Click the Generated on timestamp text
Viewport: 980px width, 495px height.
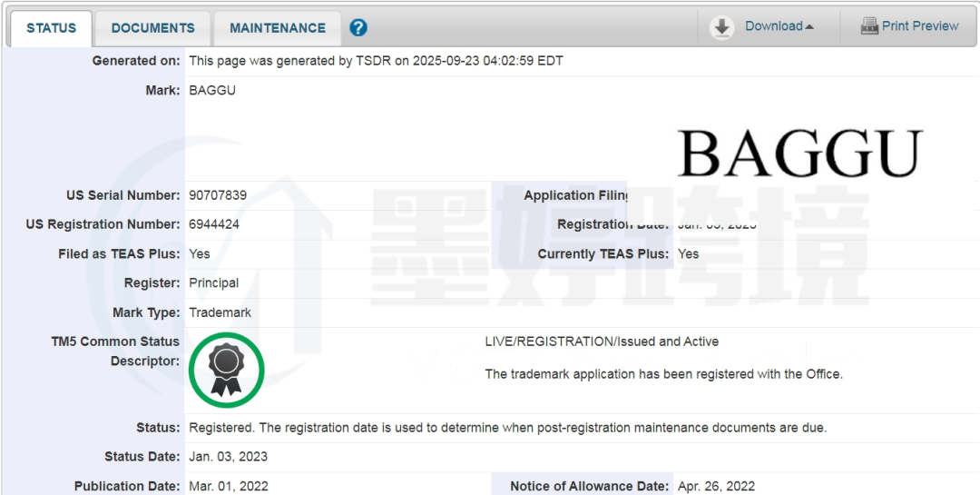click(x=377, y=62)
